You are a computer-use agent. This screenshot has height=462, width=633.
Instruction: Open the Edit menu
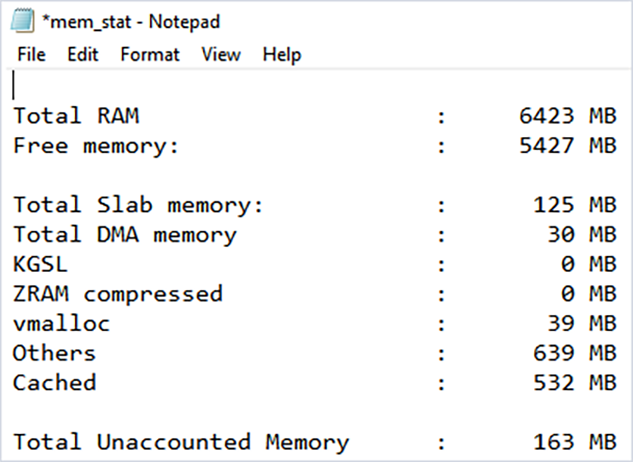pos(83,54)
